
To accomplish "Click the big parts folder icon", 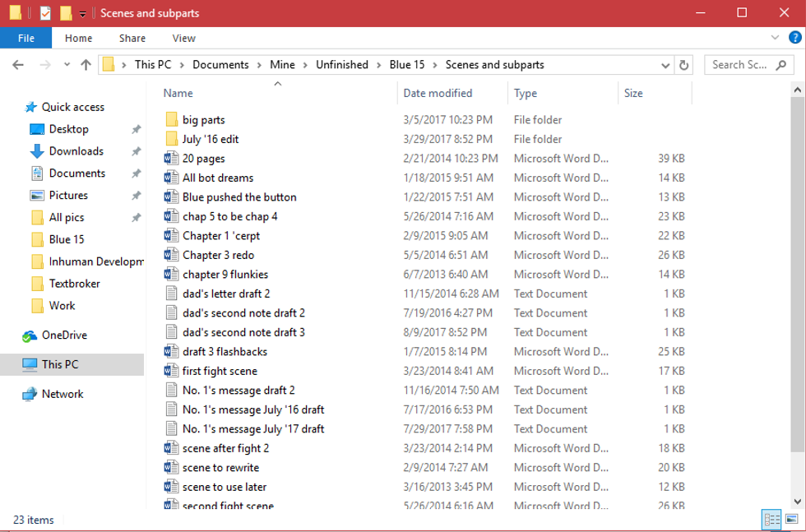I will click(x=171, y=120).
